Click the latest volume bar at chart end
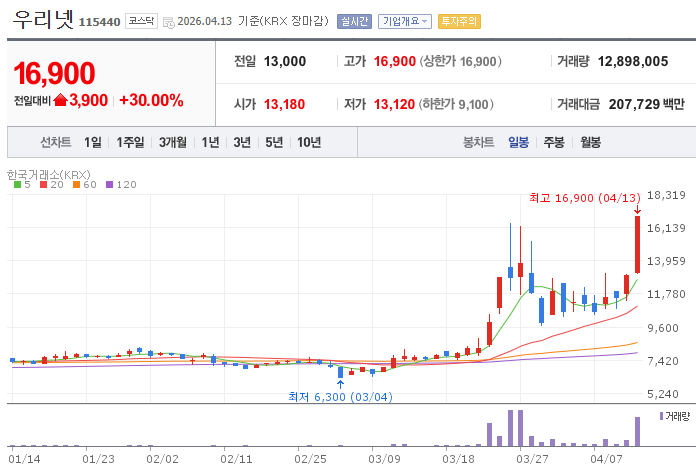This screenshot has width=696, height=470. (637, 431)
